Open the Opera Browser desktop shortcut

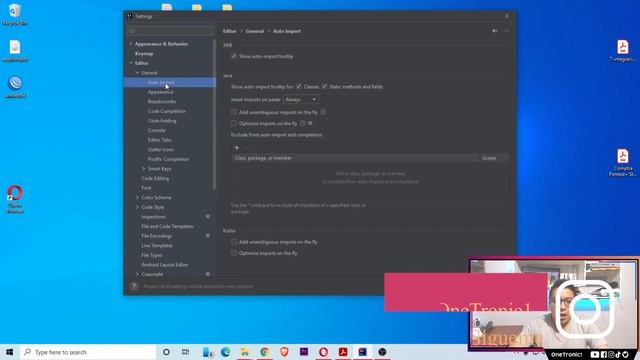(x=15, y=199)
